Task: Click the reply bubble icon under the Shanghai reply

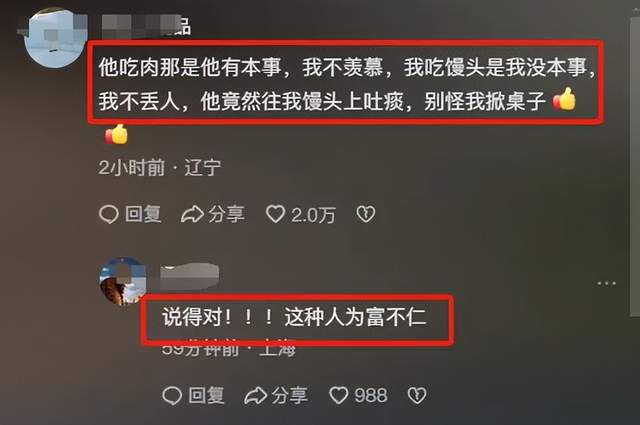Action: coord(172,395)
